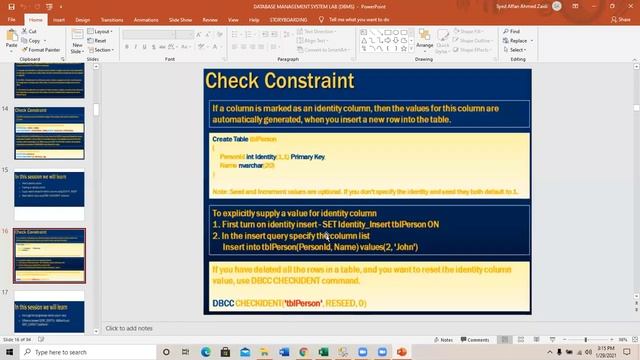Select the rectangle shape in gallery
Image resolution: width=640 pixels, height=360 pixels.
point(388,32)
